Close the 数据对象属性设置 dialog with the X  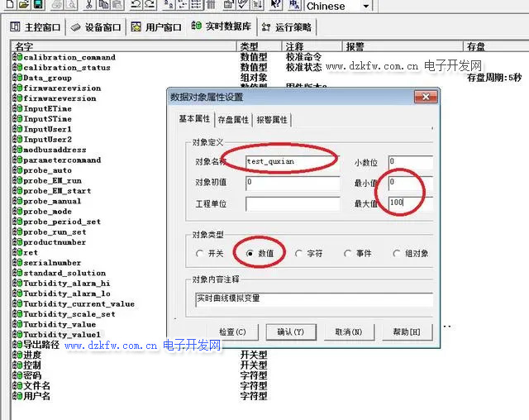pos(426,96)
